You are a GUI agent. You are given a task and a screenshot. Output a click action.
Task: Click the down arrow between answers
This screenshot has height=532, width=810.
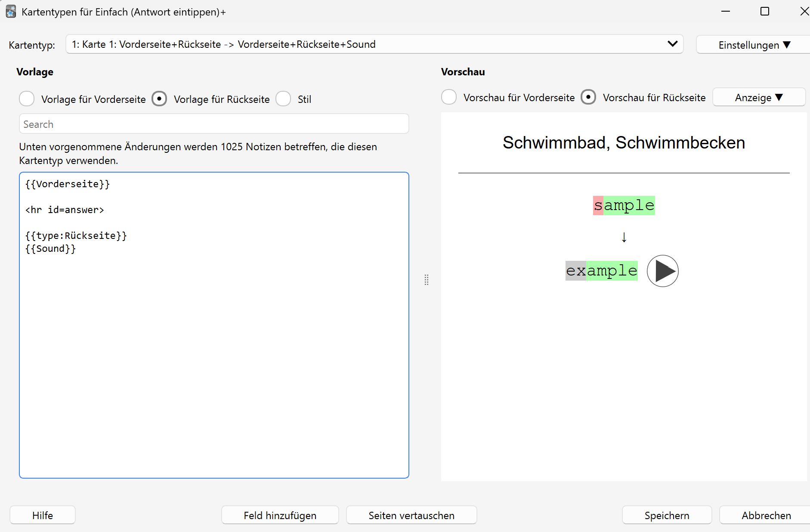pyautogui.click(x=624, y=237)
